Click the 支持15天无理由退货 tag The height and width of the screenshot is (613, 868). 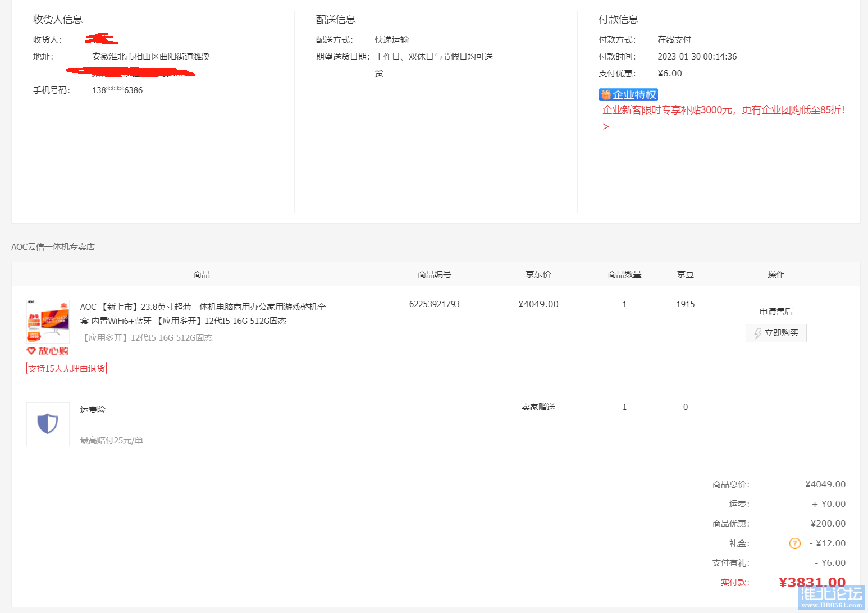[66, 368]
